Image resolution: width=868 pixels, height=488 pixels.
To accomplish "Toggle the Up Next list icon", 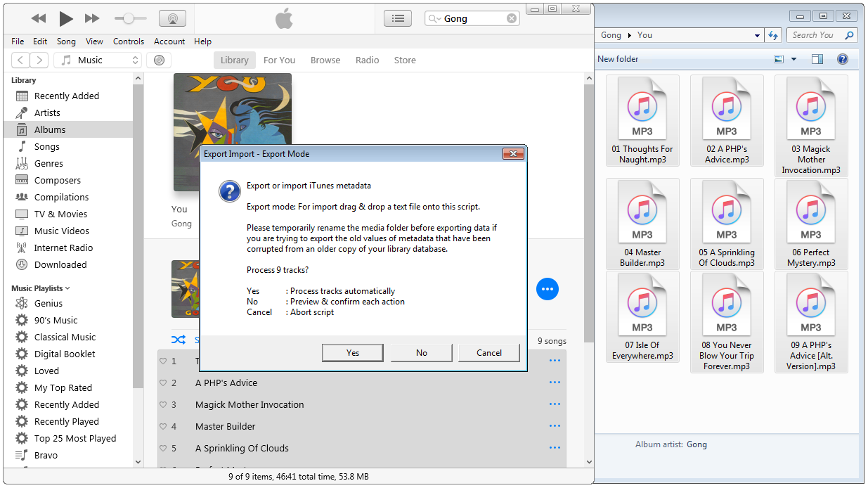I will pos(399,18).
